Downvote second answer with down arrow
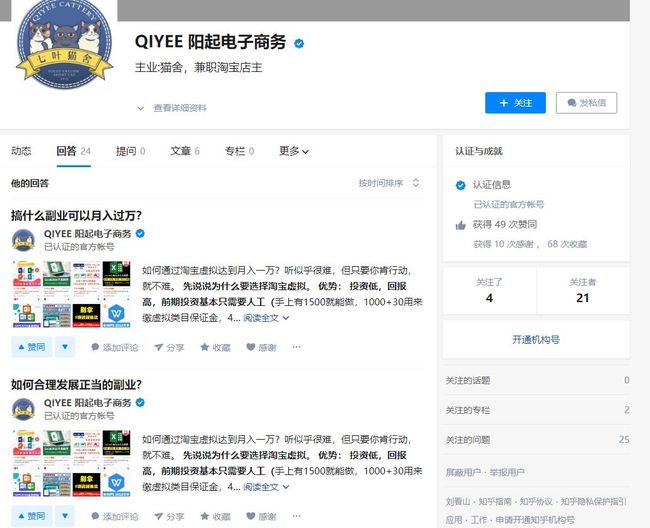 click(x=65, y=516)
